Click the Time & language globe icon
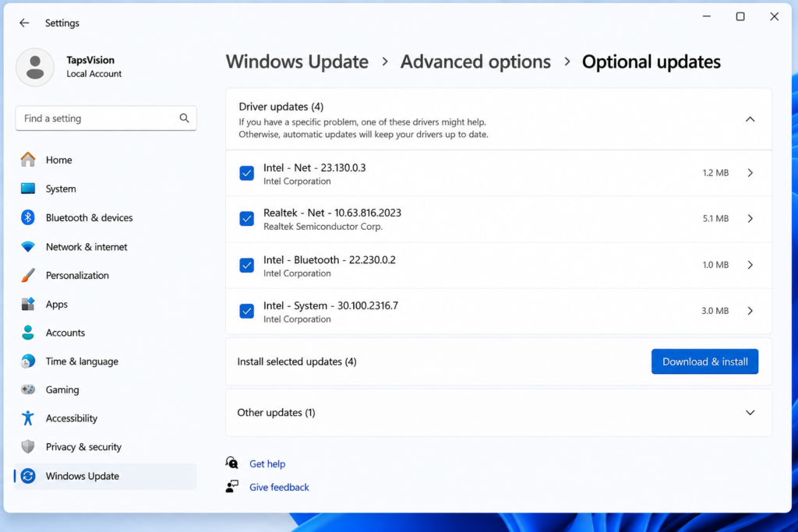Viewport: 798px width, 532px height. (x=28, y=361)
